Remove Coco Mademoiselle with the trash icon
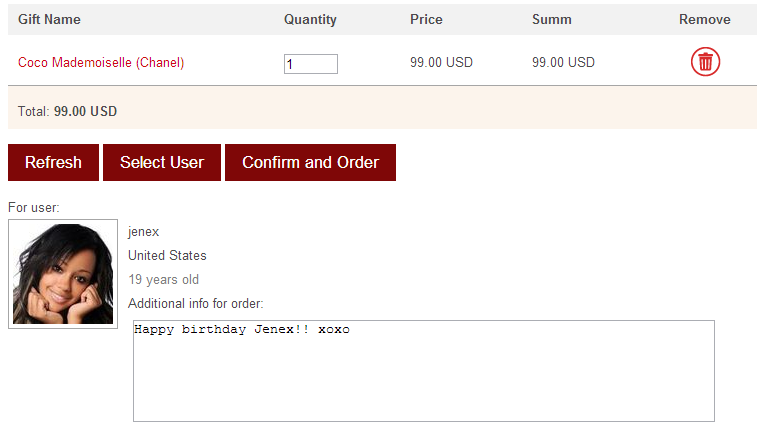The width and height of the screenshot is (761, 431). [705, 62]
